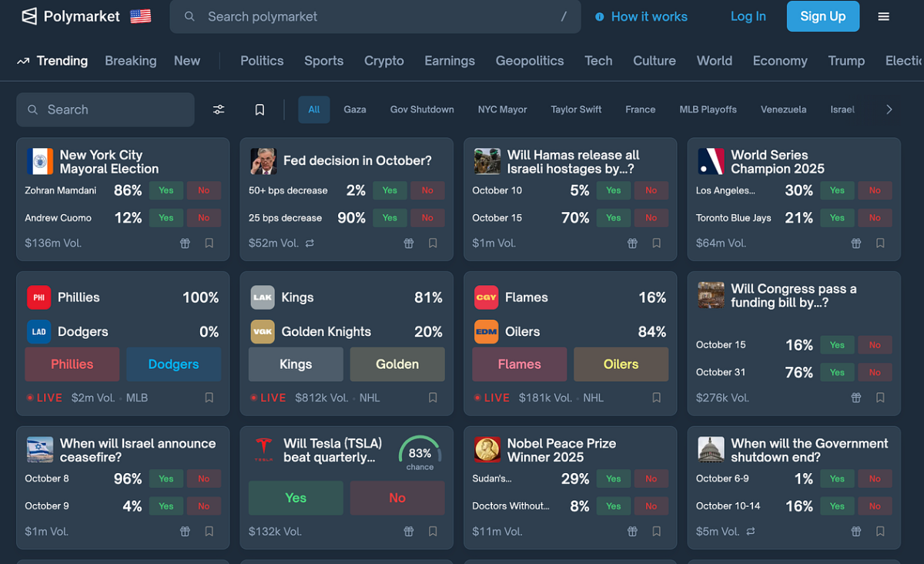Image resolution: width=924 pixels, height=564 pixels.
Task: Click gift icon on NYC Mayoral Election card
Action: point(185,243)
